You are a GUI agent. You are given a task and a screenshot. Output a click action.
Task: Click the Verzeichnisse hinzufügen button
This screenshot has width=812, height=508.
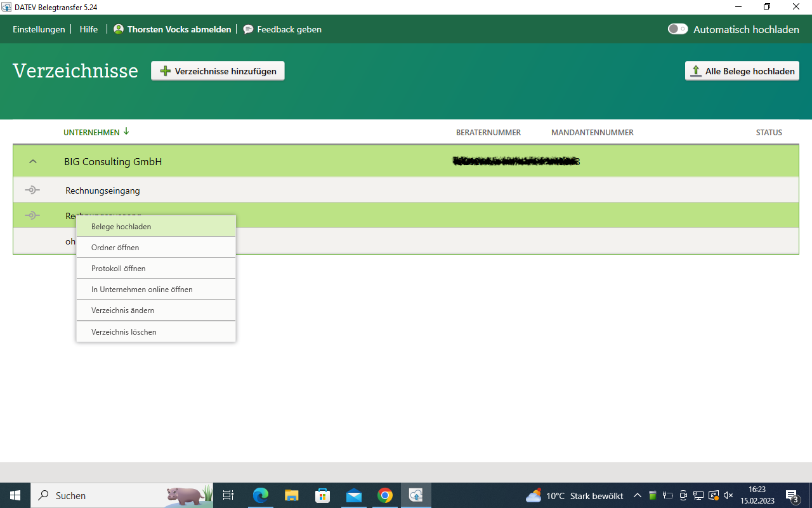(218, 71)
